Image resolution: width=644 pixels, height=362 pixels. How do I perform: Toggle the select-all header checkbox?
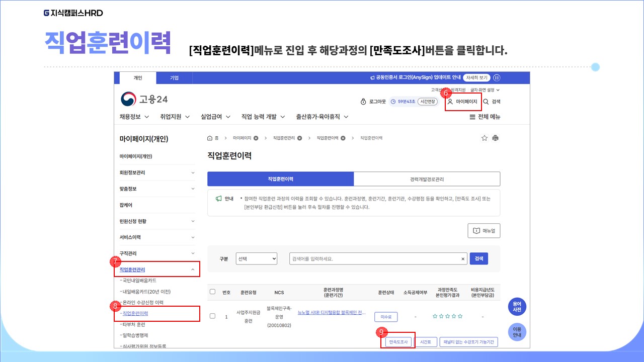(212, 292)
